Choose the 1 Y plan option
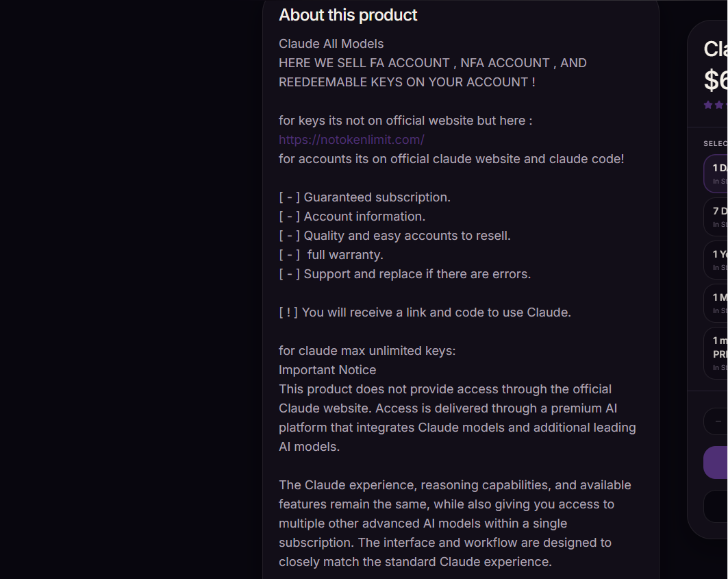This screenshot has height=579, width=728. pos(716,260)
